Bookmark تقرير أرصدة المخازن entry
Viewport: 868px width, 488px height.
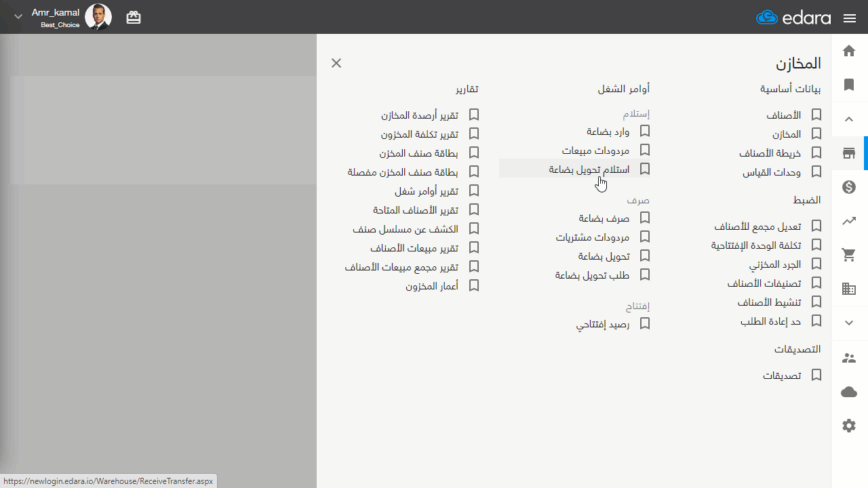(474, 115)
